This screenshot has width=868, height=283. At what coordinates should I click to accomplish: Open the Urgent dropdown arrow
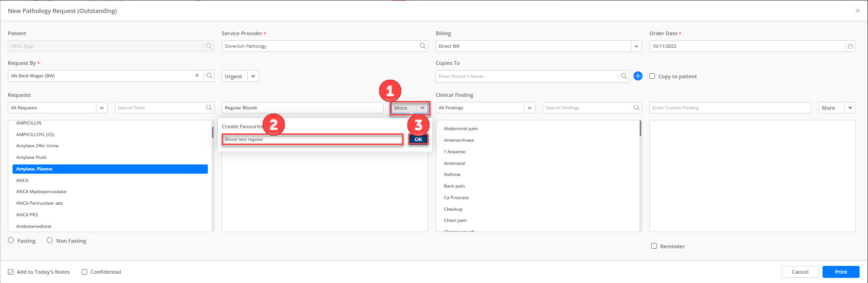click(x=253, y=76)
